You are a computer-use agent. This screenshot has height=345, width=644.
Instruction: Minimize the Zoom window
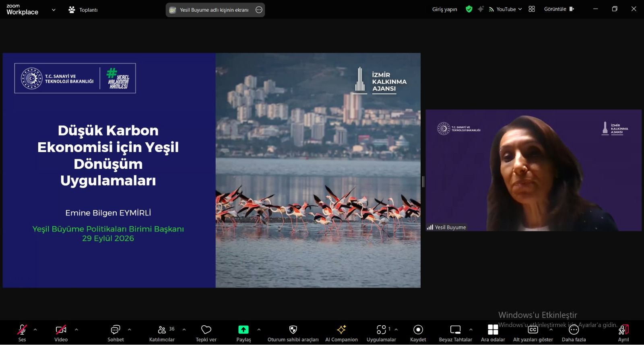pos(595,9)
